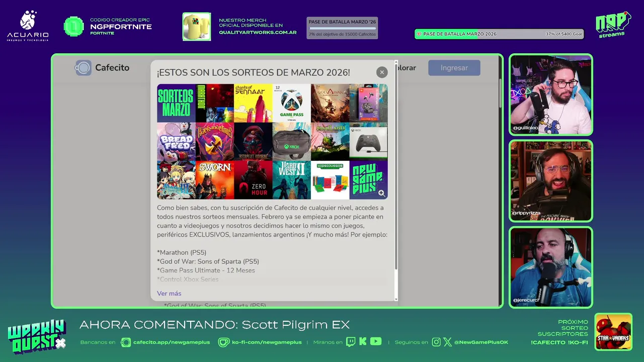Click the @jerecurci webcam feed

pyautogui.click(x=551, y=267)
